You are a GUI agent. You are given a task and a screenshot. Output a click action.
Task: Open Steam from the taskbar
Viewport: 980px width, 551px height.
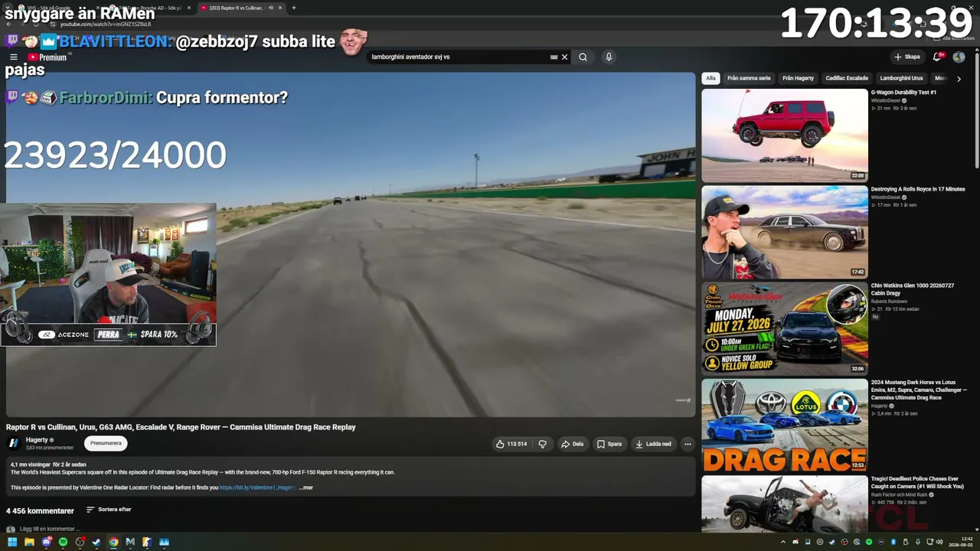click(x=96, y=542)
